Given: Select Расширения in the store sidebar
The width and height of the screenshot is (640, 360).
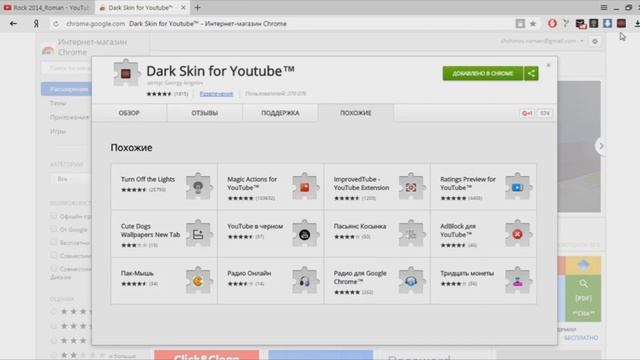Looking at the screenshot, I should (66, 89).
